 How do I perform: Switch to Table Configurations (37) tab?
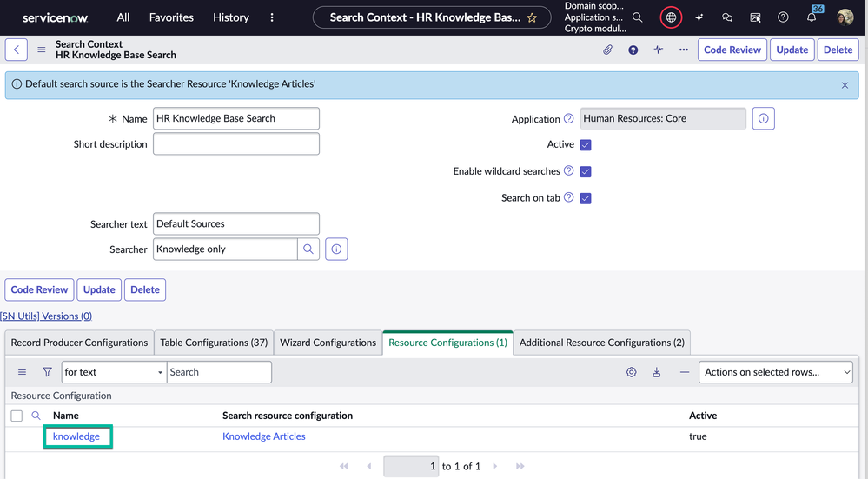pyautogui.click(x=214, y=343)
